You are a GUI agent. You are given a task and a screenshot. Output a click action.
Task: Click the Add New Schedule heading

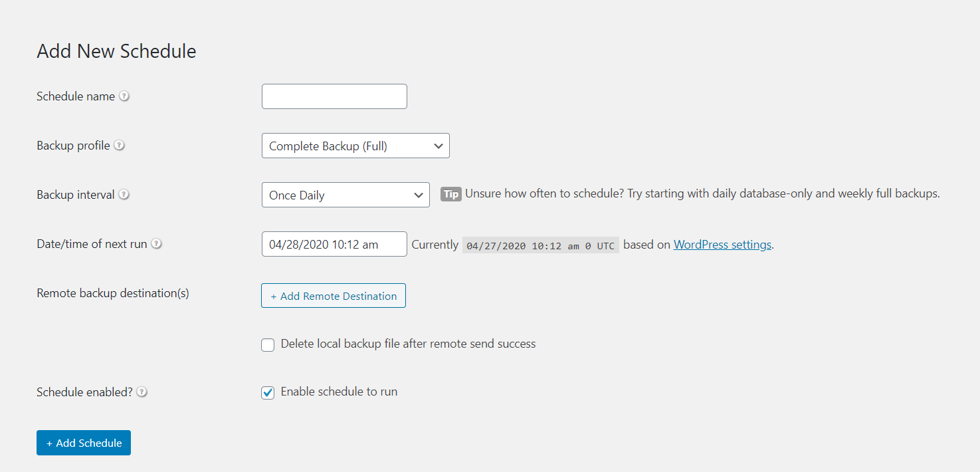click(x=116, y=51)
